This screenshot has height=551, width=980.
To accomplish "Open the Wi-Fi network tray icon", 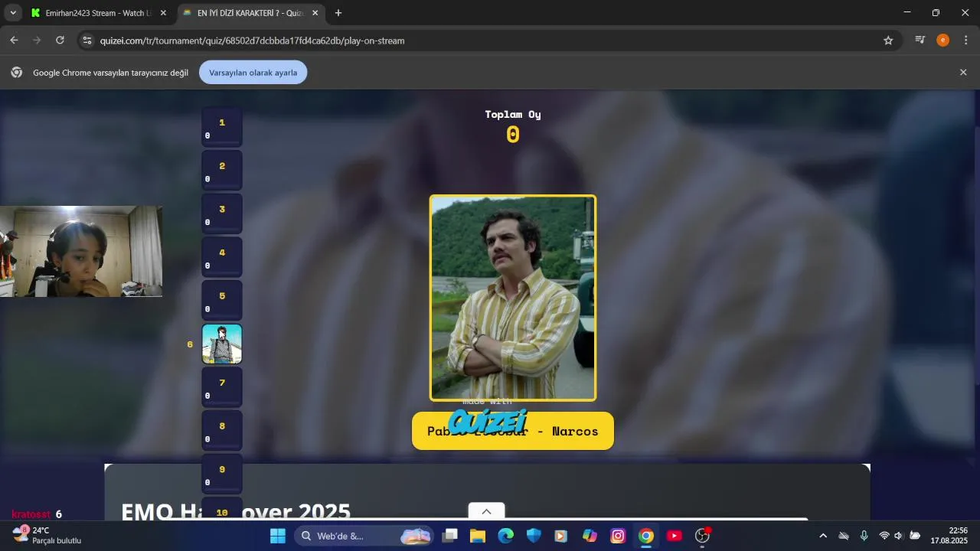I will (x=884, y=536).
